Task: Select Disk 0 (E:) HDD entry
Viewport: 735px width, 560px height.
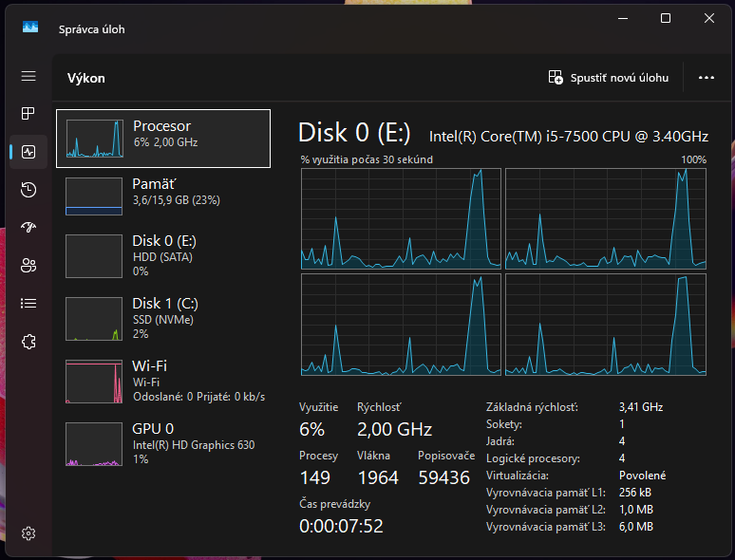Action: point(163,255)
